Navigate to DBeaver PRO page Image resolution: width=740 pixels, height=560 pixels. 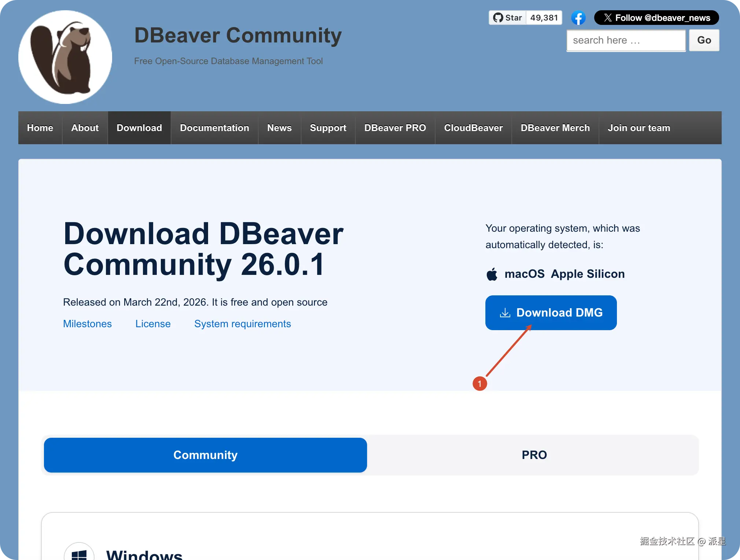(x=395, y=128)
